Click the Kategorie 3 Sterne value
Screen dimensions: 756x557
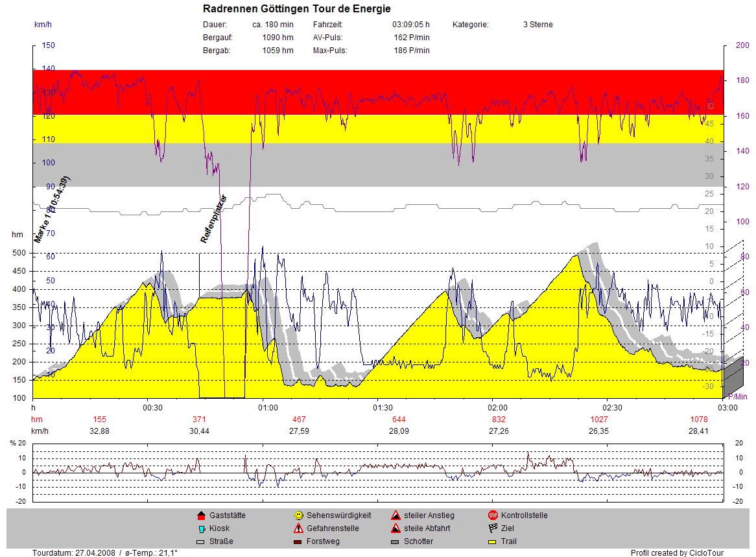click(537, 25)
